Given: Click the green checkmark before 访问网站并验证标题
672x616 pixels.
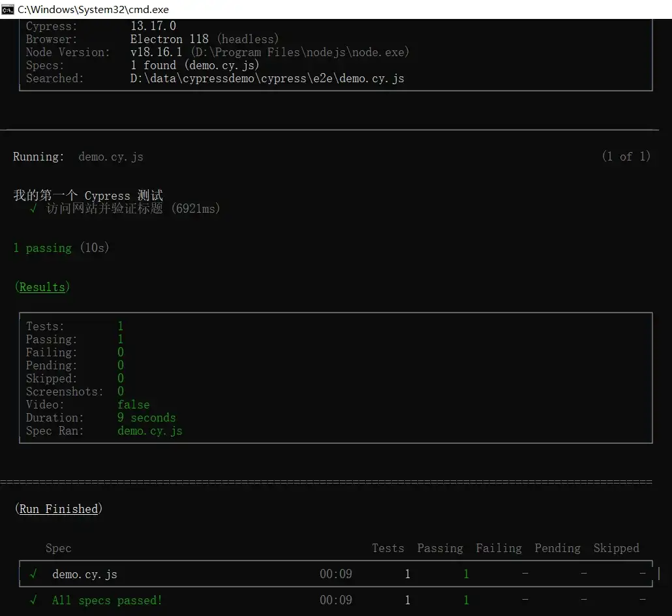Looking at the screenshot, I should [33, 209].
